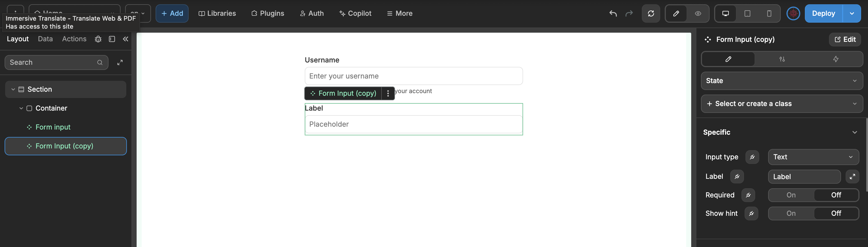Collapse the Container tree chevron
The image size is (868, 247).
[21, 108]
